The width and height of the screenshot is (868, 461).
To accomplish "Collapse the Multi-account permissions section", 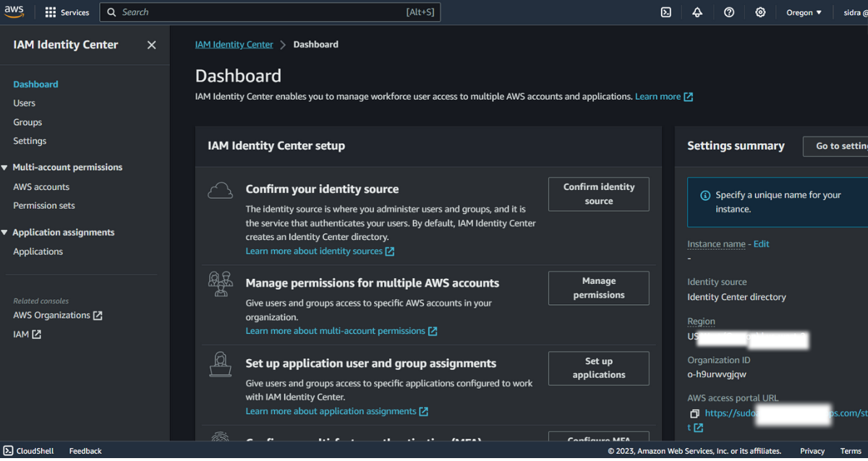I will [5, 168].
